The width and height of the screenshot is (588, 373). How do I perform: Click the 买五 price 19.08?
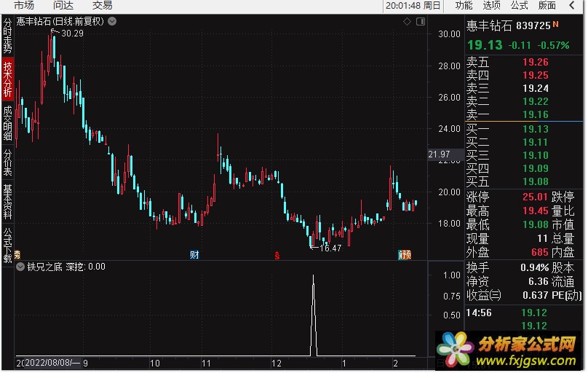pyautogui.click(x=535, y=181)
